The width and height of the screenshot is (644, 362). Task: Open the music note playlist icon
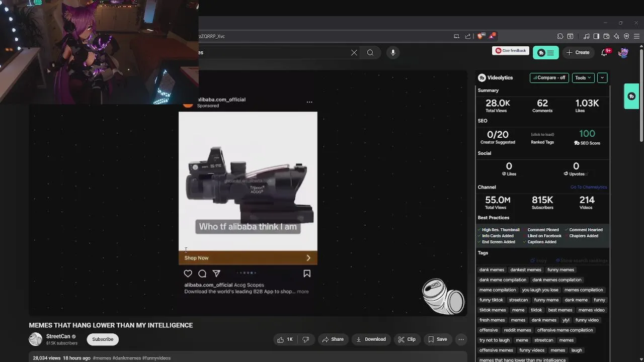click(x=586, y=36)
